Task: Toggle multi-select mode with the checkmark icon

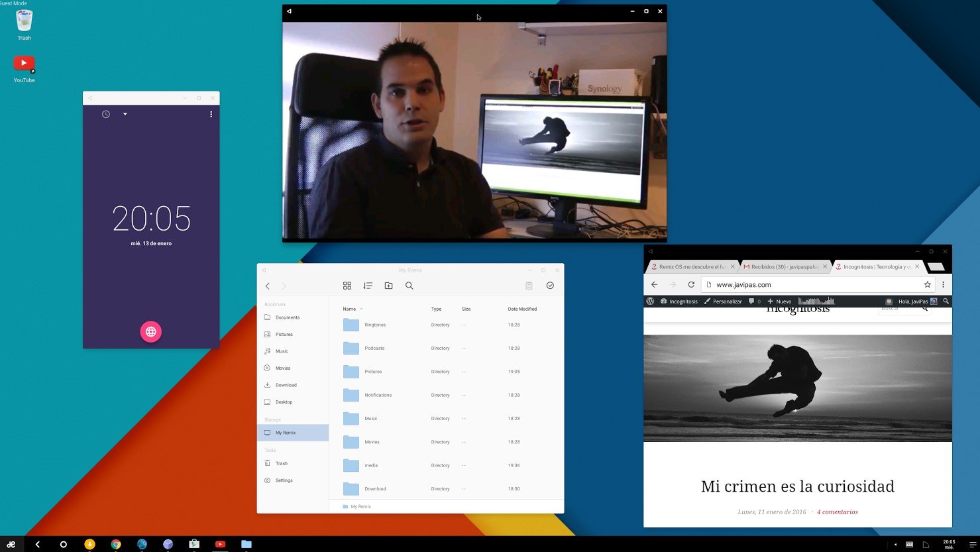Action: [x=550, y=286]
